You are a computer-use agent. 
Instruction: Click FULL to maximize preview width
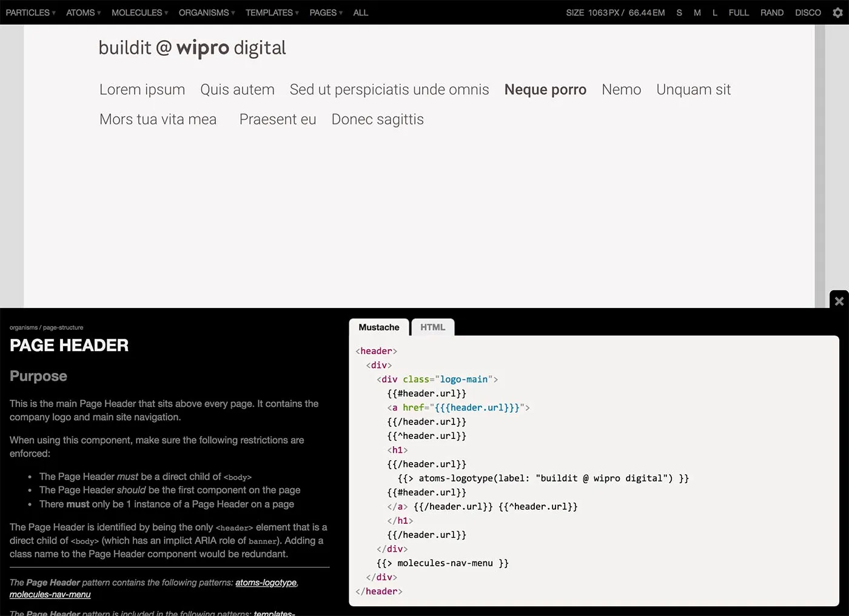click(738, 12)
